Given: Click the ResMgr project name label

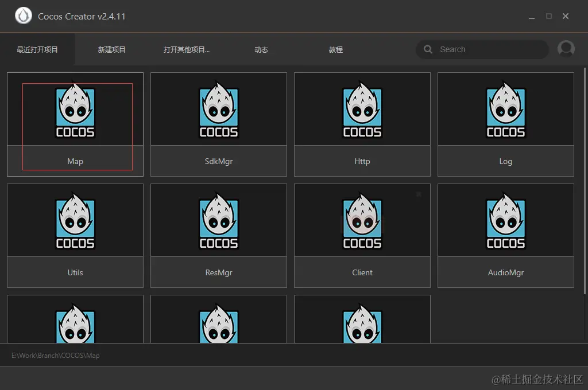Looking at the screenshot, I should coord(219,273).
